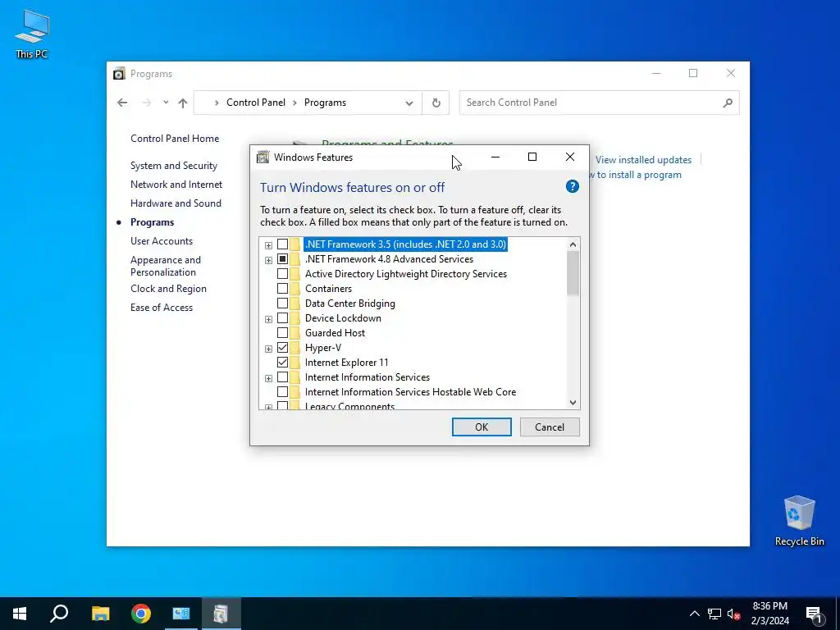The height and width of the screenshot is (630, 840).
Task: Click search magnifier in Control Panel
Action: [x=728, y=103]
